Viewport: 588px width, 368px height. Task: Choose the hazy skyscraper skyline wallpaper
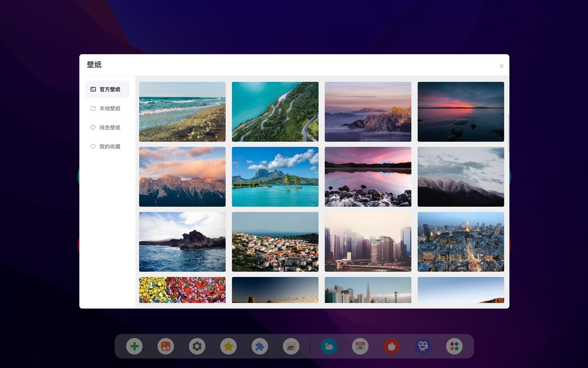368,241
